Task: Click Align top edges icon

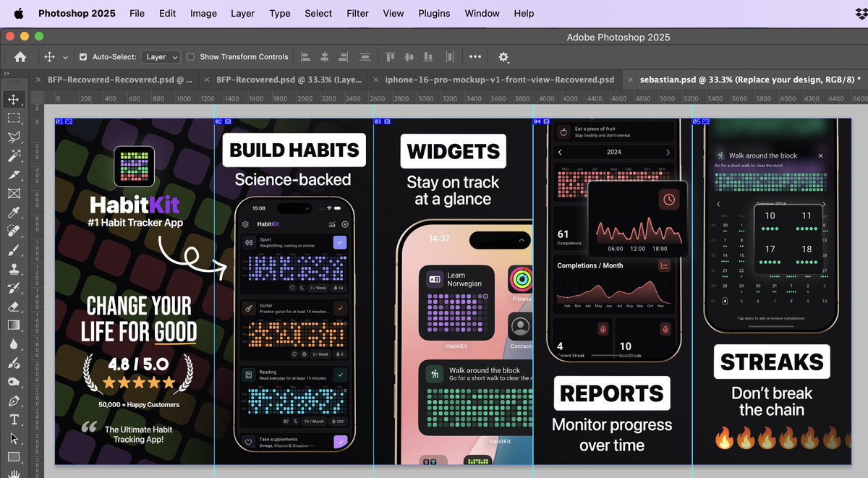Action: [x=391, y=56]
